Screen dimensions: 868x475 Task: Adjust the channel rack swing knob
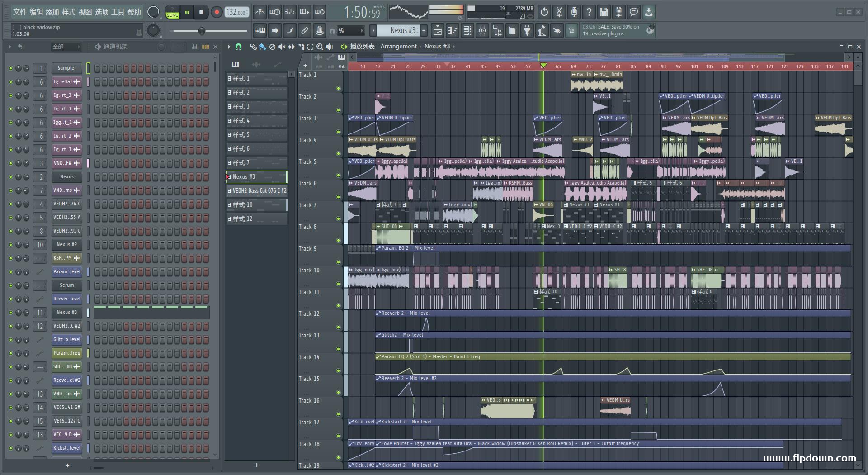161,47
